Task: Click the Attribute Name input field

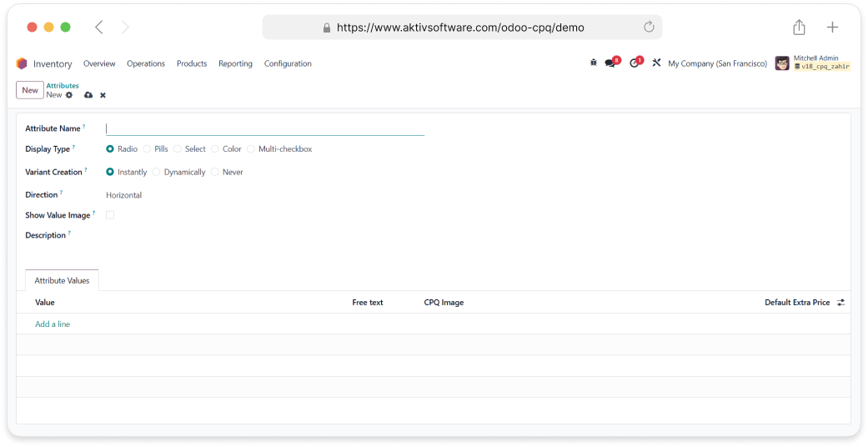Action: (265, 128)
